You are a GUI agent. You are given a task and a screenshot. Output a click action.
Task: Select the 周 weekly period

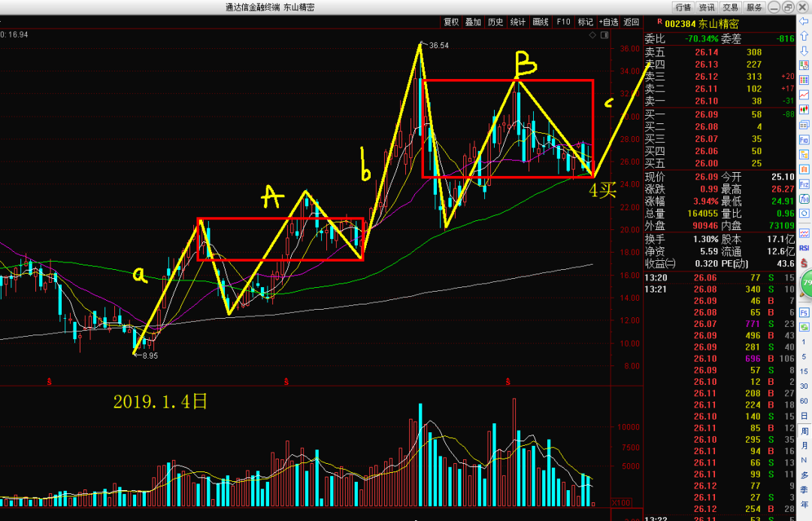[x=804, y=431]
